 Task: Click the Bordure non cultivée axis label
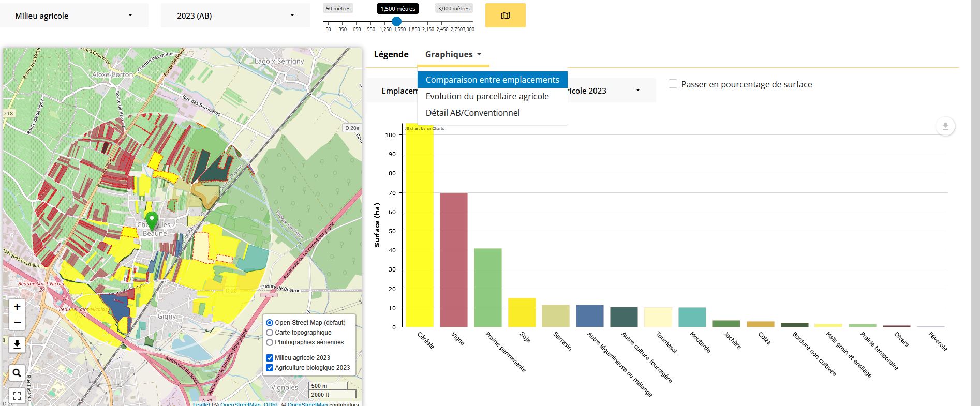(x=814, y=354)
